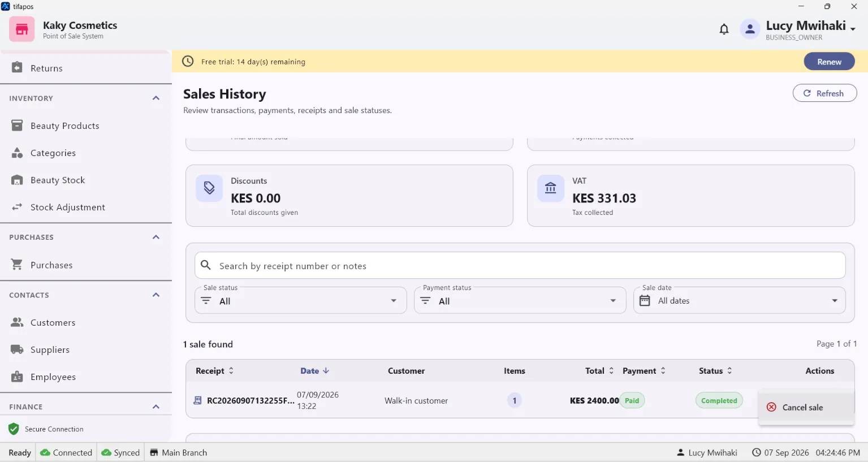
Task: Click the Secure Connection shield icon
Action: tap(14, 429)
